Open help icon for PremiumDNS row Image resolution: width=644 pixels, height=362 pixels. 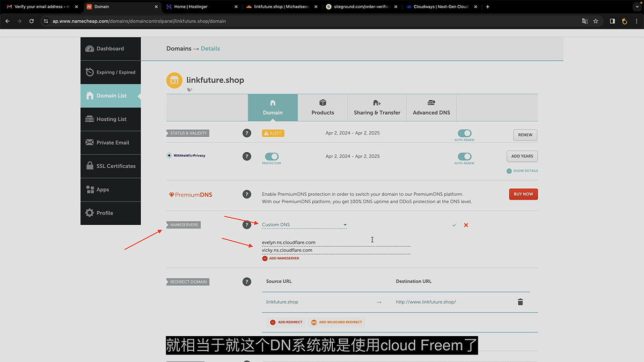[x=247, y=195]
